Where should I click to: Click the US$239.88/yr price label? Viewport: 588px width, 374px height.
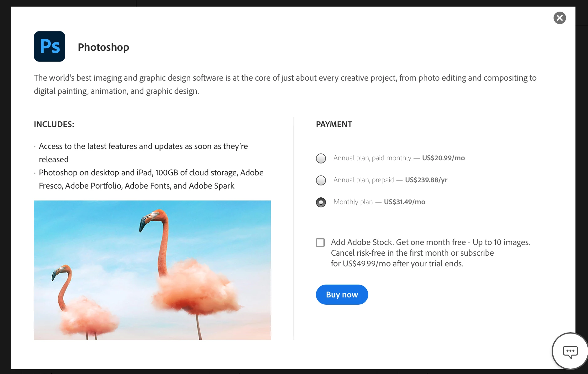[x=426, y=180]
